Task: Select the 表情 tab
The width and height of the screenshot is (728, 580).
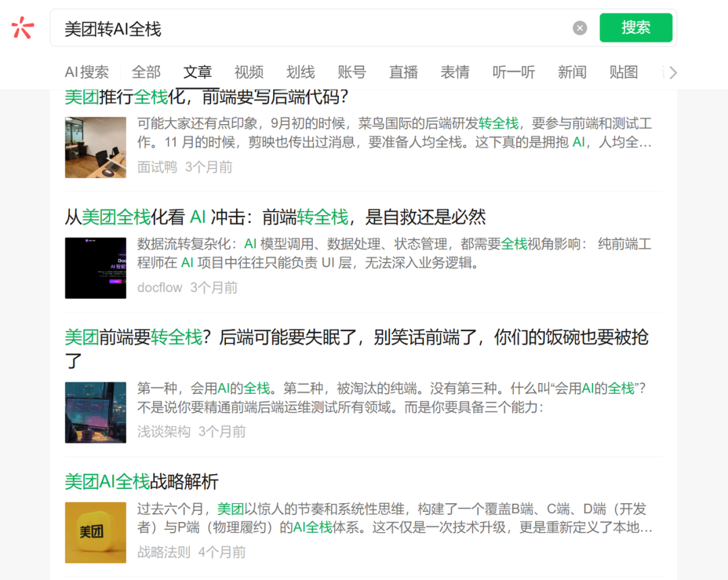Action: [455, 72]
